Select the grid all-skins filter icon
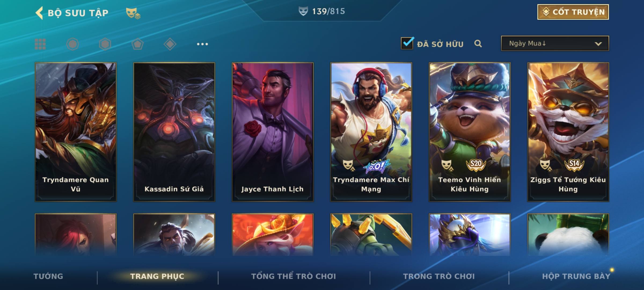The image size is (644, 290). click(40, 44)
